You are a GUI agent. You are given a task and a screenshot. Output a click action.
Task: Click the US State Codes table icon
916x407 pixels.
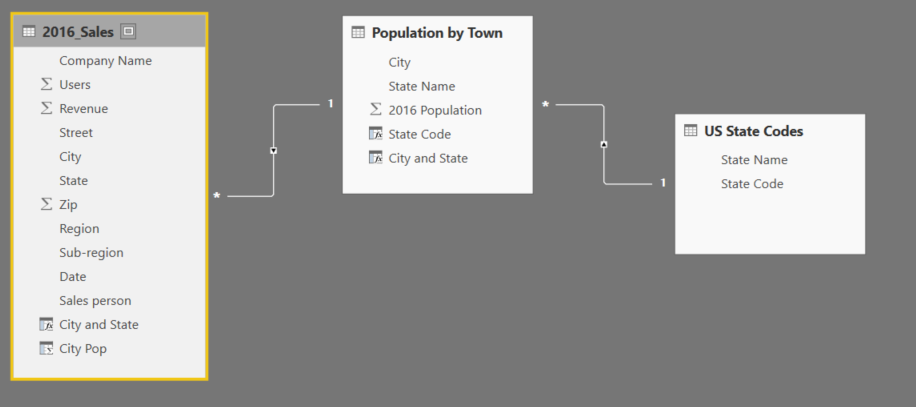690,131
